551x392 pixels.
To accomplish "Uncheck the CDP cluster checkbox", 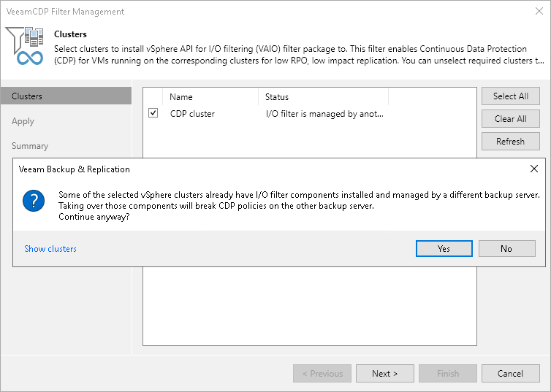I will (153, 113).
